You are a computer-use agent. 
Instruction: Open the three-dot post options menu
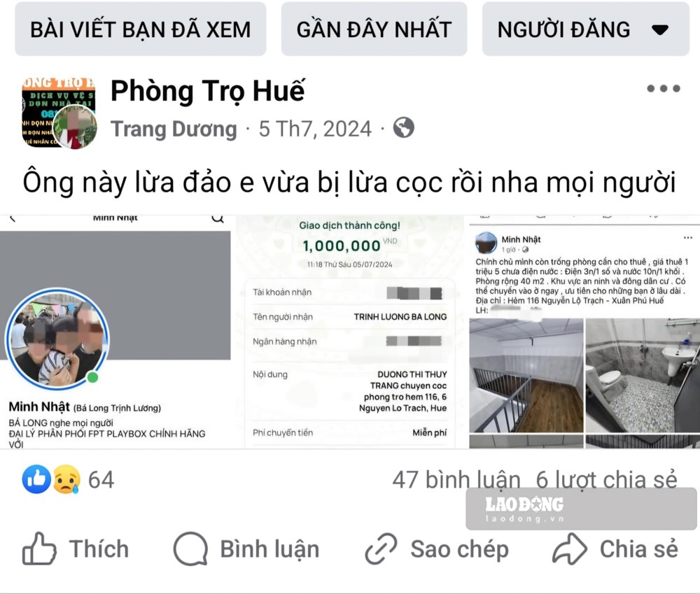pyautogui.click(x=664, y=88)
